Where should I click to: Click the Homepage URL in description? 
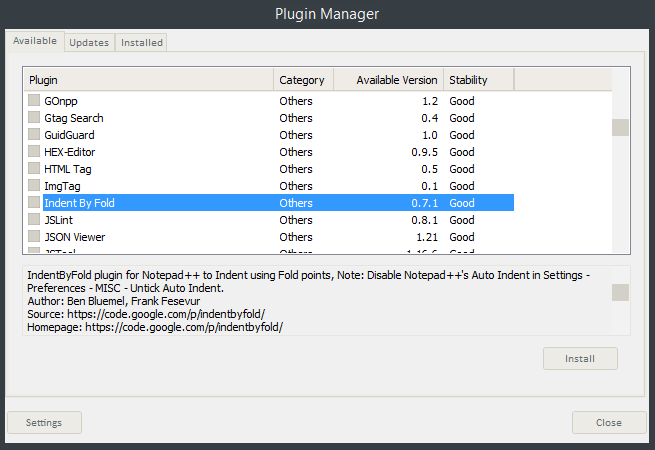click(184, 327)
